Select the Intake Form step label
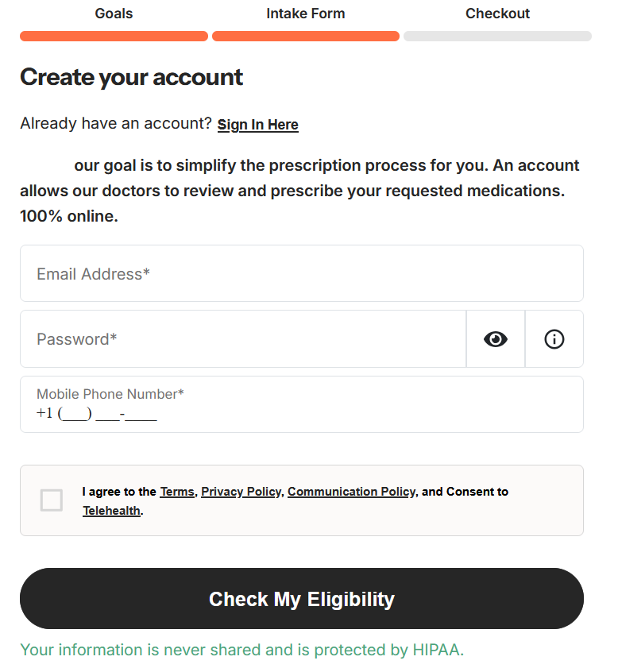 tap(306, 14)
